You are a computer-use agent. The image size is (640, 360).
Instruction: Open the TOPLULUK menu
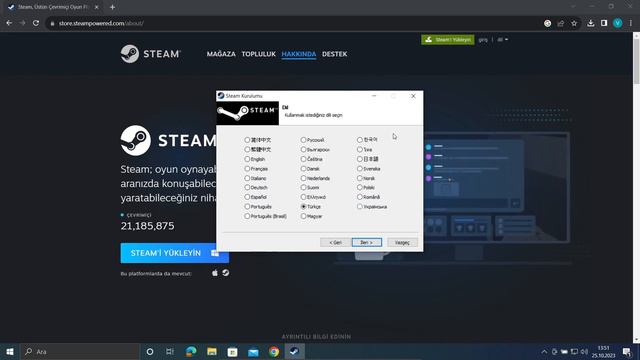click(x=258, y=54)
